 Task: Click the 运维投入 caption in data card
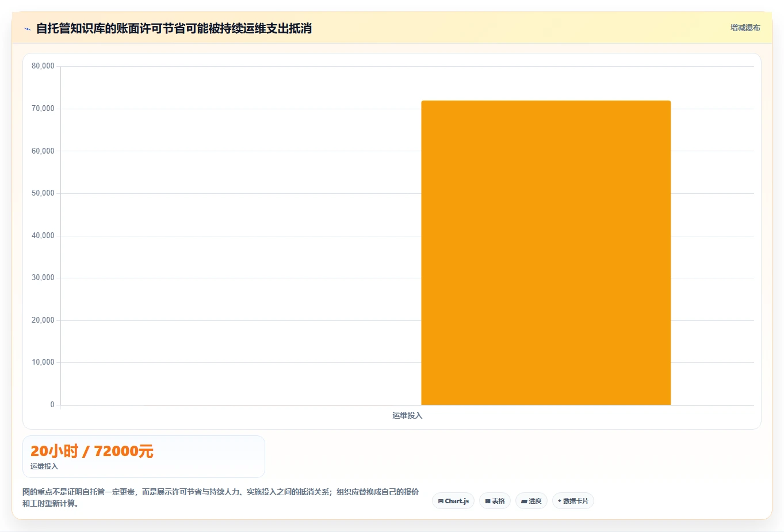point(44,466)
